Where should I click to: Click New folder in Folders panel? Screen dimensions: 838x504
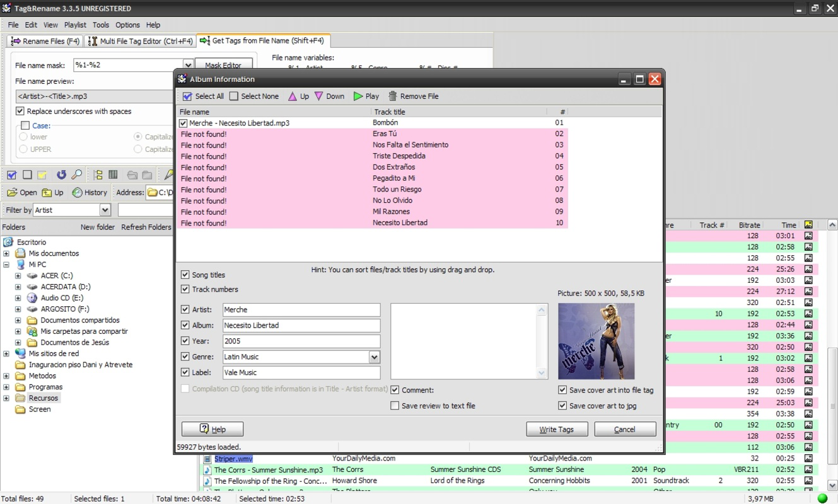point(98,227)
